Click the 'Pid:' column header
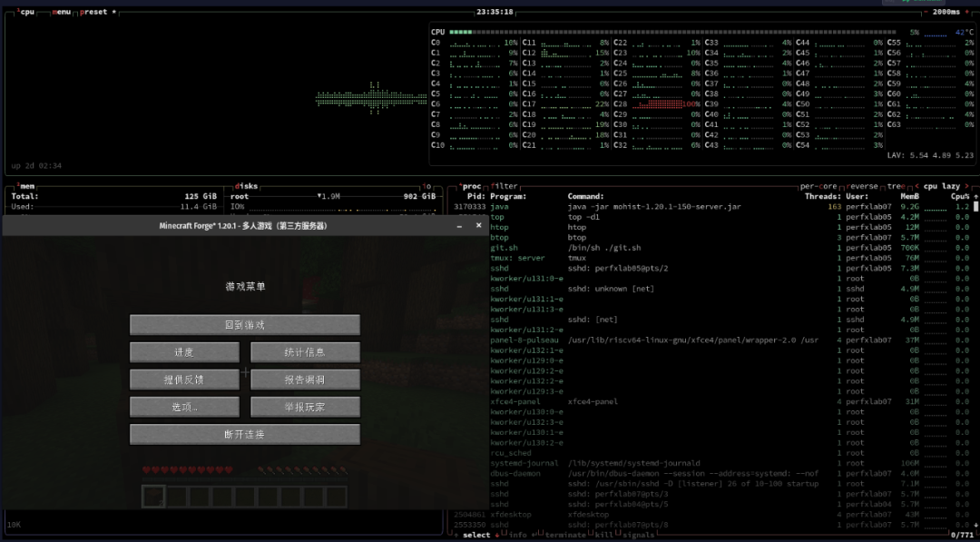 [476, 196]
